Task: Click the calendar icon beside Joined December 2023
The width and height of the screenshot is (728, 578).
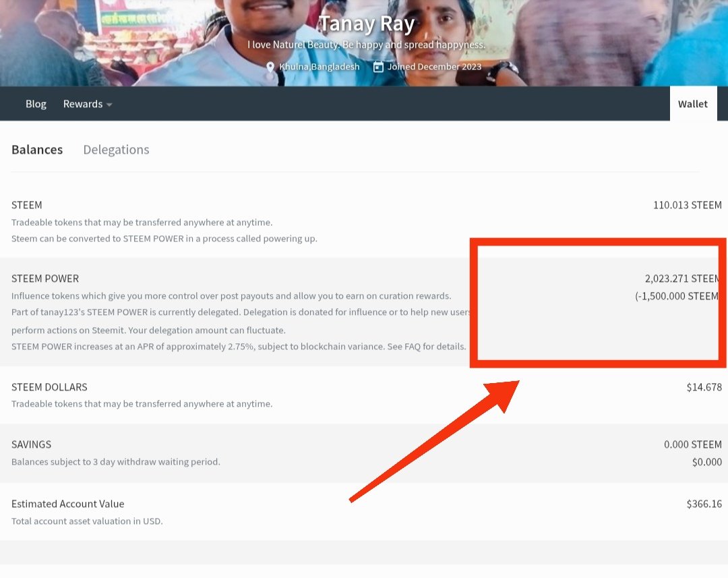Action: pyautogui.click(x=378, y=67)
